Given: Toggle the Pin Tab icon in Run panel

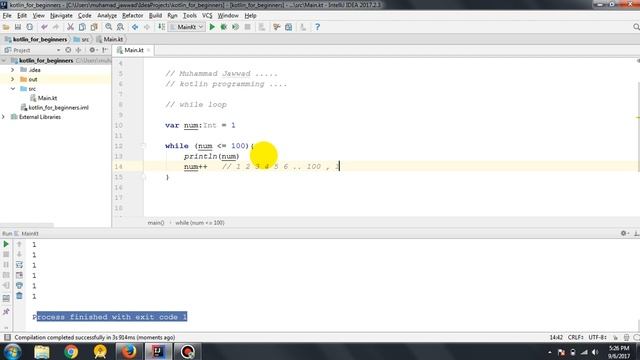Looking at the screenshot, I should [6, 311].
